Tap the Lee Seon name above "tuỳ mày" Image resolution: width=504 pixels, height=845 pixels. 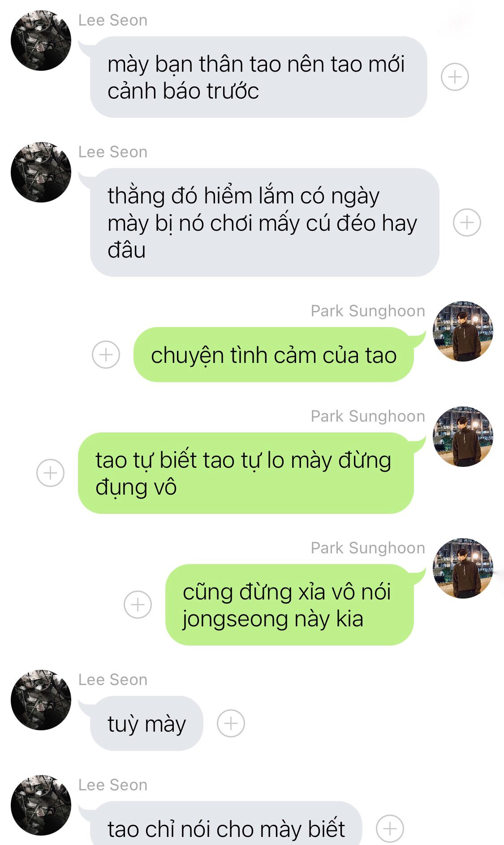pos(113,680)
